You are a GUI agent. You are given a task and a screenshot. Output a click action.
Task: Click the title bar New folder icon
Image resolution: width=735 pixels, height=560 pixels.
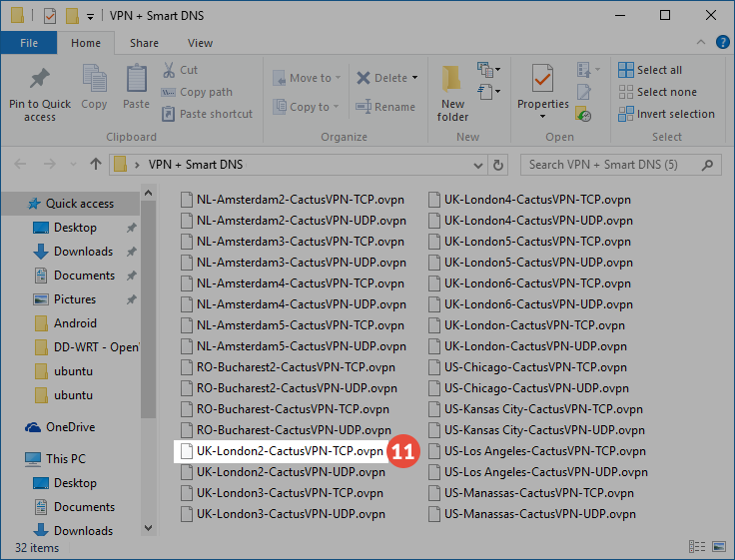pyautogui.click(x=72, y=15)
